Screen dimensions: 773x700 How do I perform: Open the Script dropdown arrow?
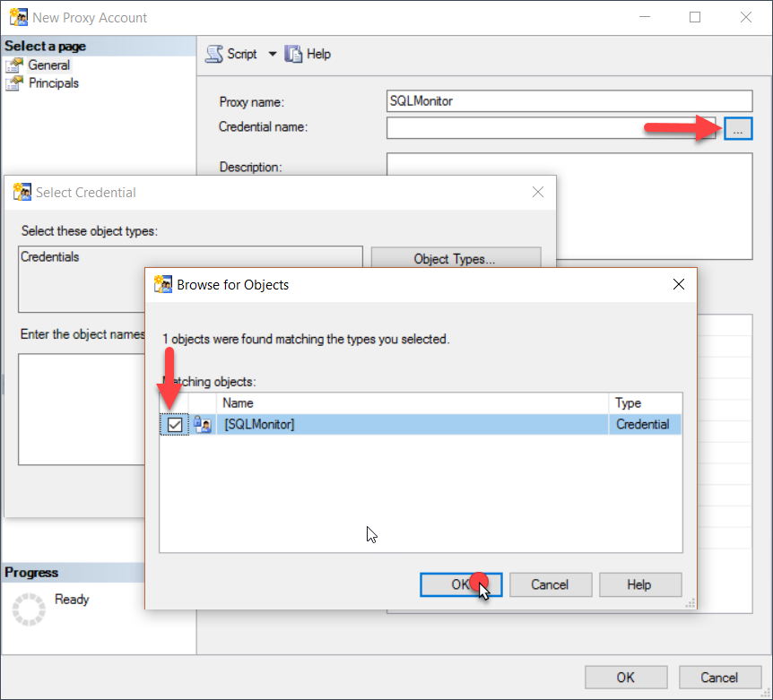272,54
